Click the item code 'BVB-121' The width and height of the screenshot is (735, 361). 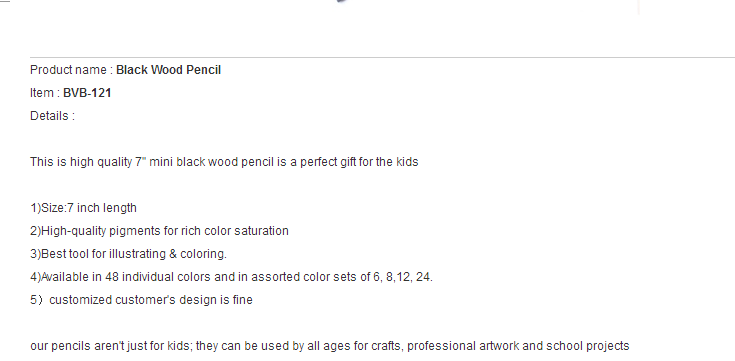pyautogui.click(x=87, y=93)
